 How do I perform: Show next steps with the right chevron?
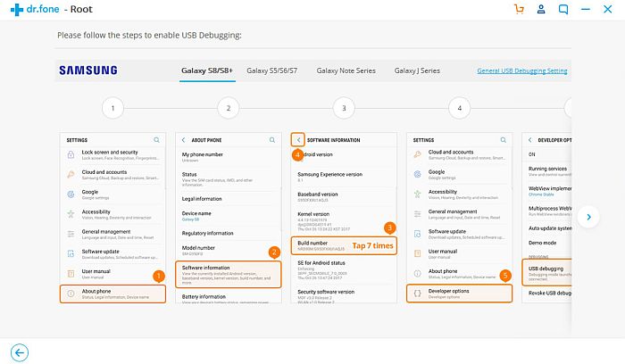(x=588, y=217)
